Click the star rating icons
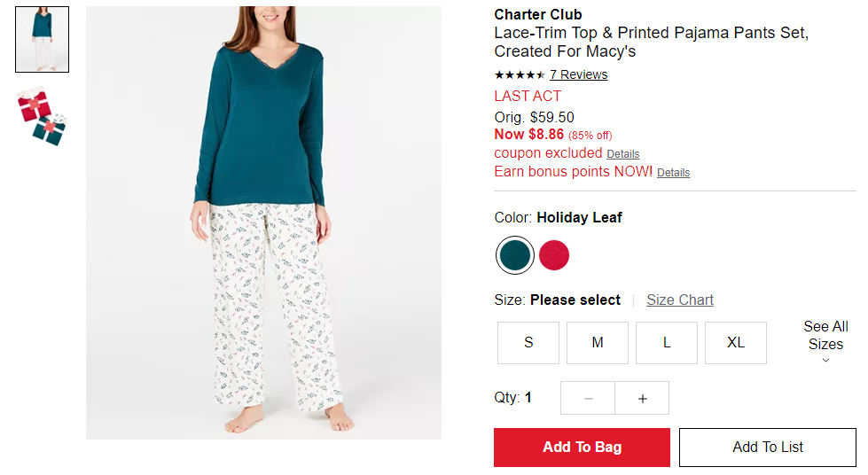Viewport: 868px width, 475px height. pos(520,74)
